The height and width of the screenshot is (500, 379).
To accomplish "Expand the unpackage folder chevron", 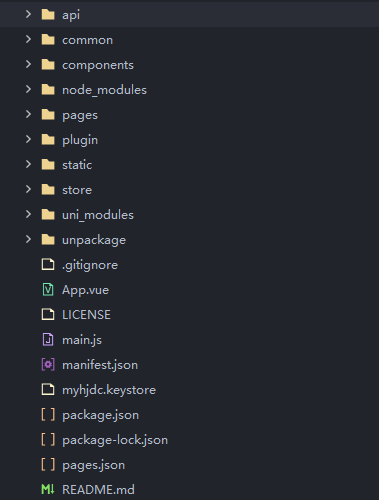I will 28,239.
